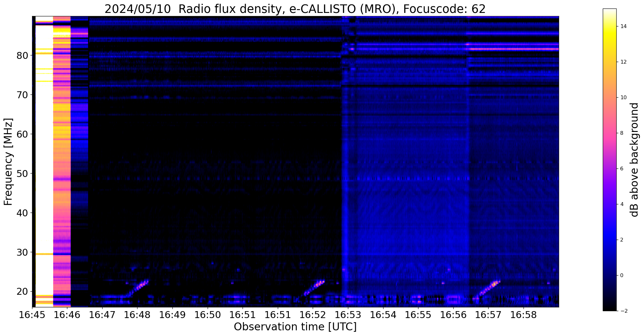Click the 50 MHz frequency tick label
This screenshot has height=336, width=644.
(x=22, y=174)
